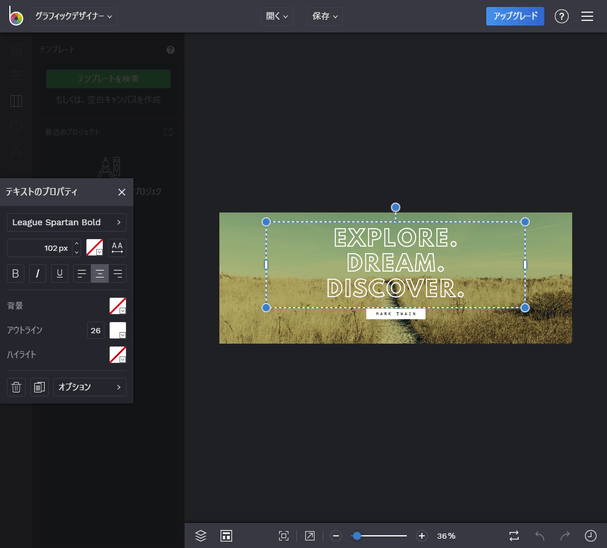Open the layers icon in bottom bar

pos(201,536)
